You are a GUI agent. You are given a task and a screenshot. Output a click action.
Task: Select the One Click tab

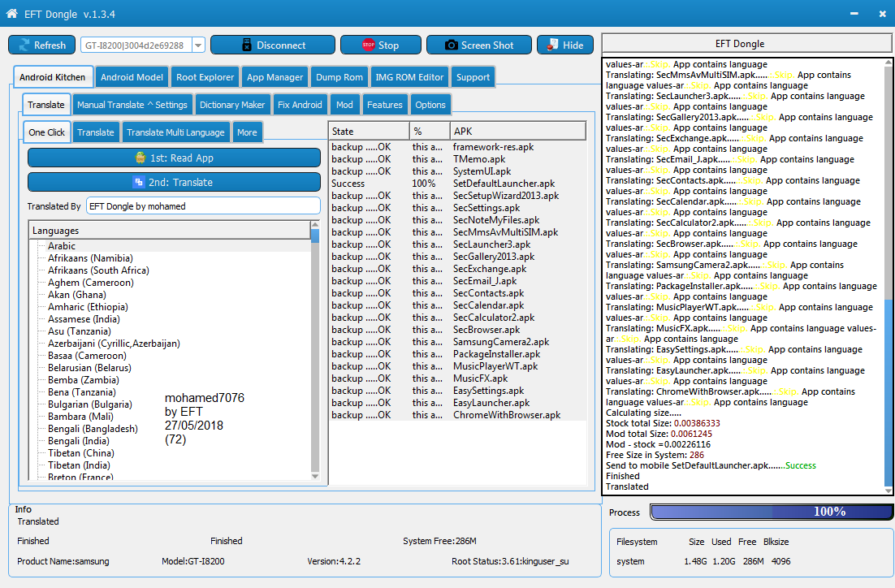click(47, 132)
